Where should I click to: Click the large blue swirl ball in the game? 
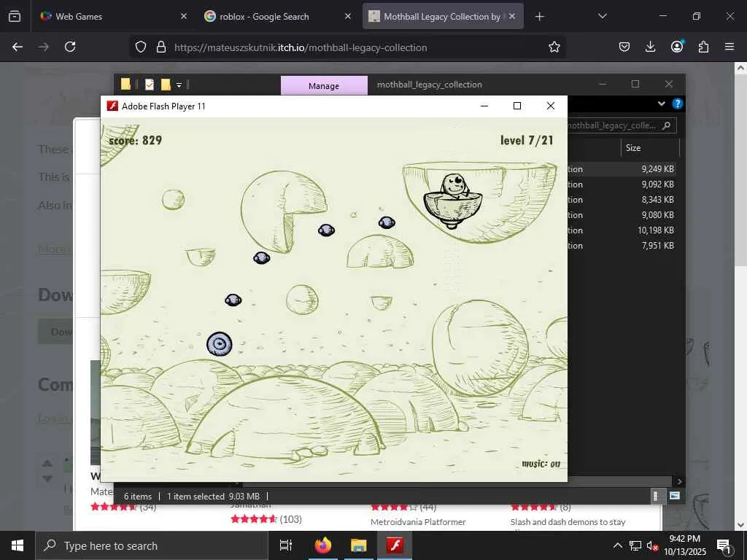coord(219,344)
